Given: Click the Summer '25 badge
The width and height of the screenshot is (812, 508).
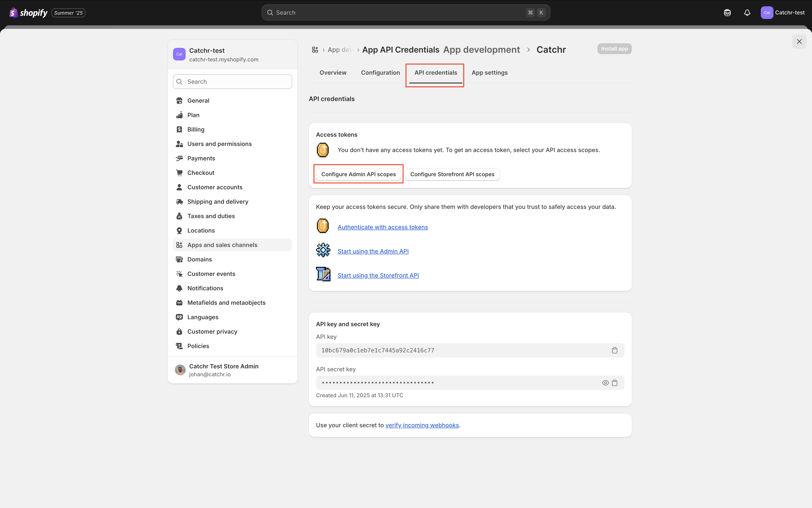Looking at the screenshot, I should 68,13.
